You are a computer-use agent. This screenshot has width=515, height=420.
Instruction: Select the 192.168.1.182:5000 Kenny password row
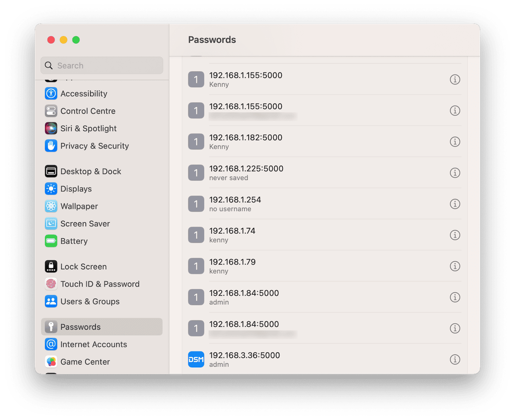point(296,141)
